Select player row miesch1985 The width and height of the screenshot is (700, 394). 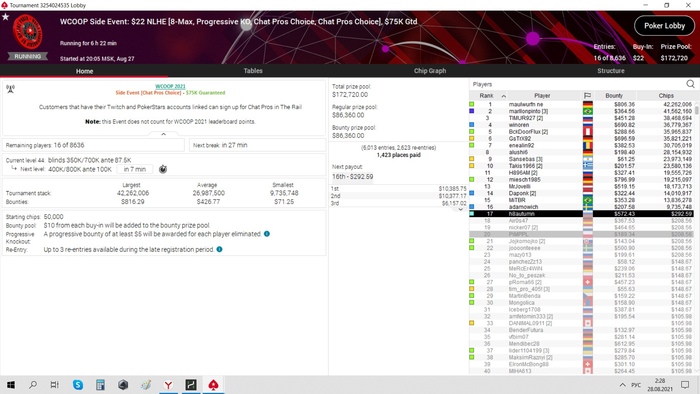(x=581, y=179)
